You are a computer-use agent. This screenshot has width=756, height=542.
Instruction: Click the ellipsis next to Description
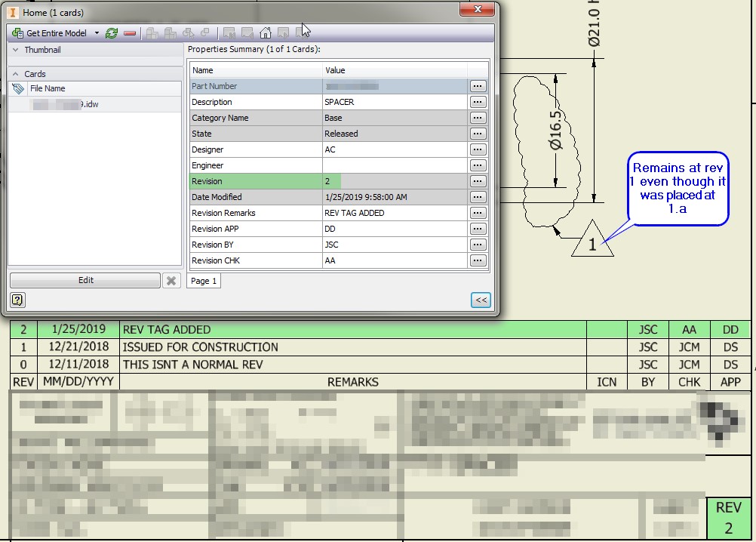[x=478, y=101]
